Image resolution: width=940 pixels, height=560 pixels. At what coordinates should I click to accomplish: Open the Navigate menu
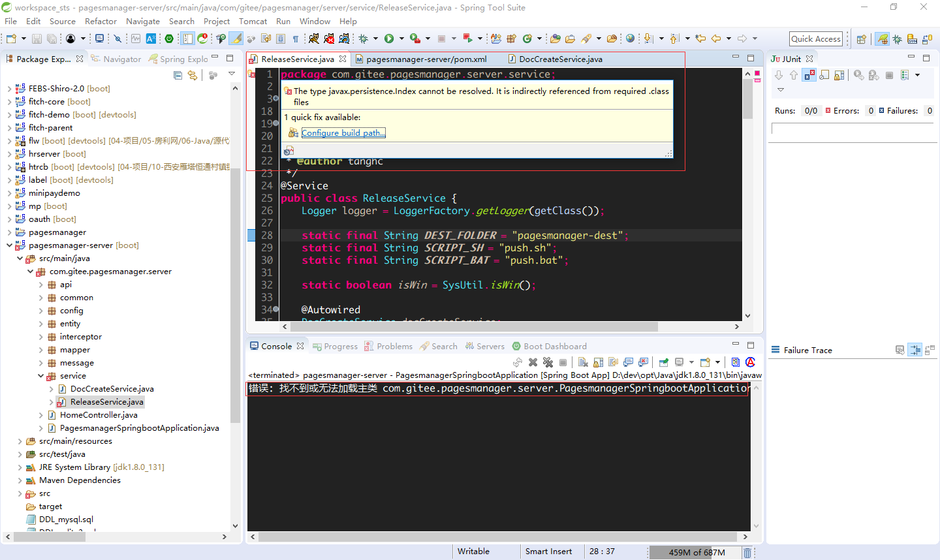pos(143,21)
